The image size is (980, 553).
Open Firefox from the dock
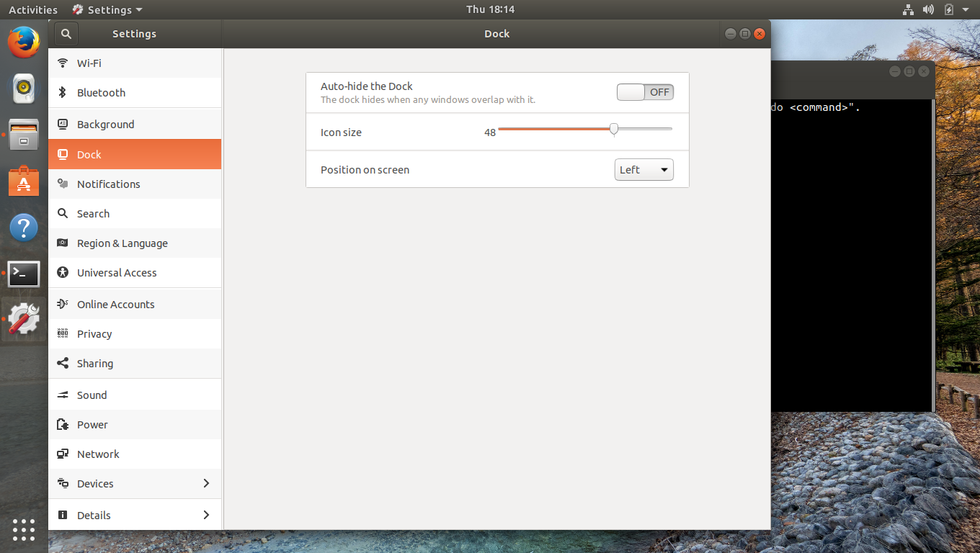point(24,42)
